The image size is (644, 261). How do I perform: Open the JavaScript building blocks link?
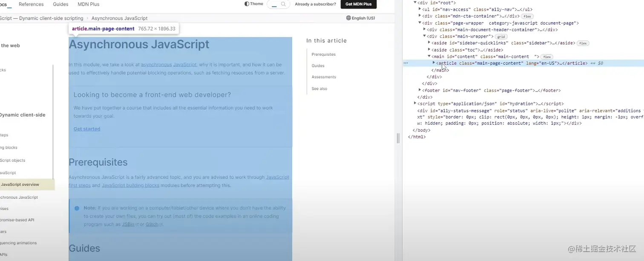click(x=131, y=186)
